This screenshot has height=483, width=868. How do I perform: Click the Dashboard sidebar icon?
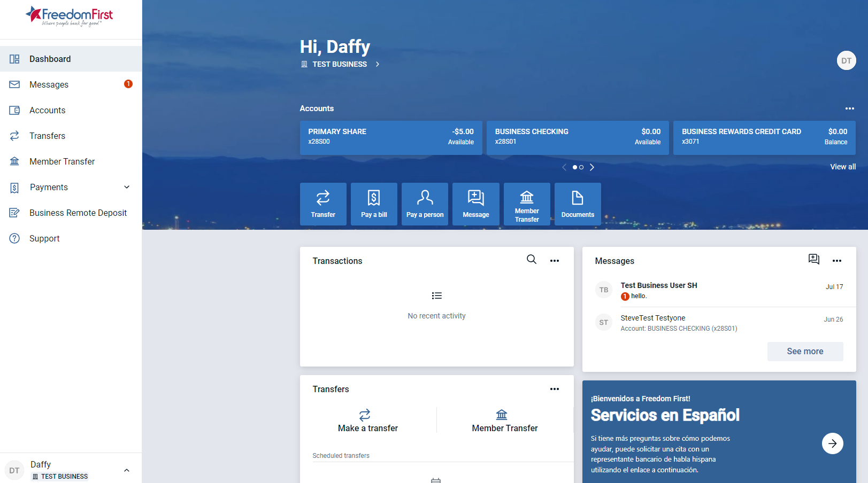pyautogui.click(x=14, y=59)
